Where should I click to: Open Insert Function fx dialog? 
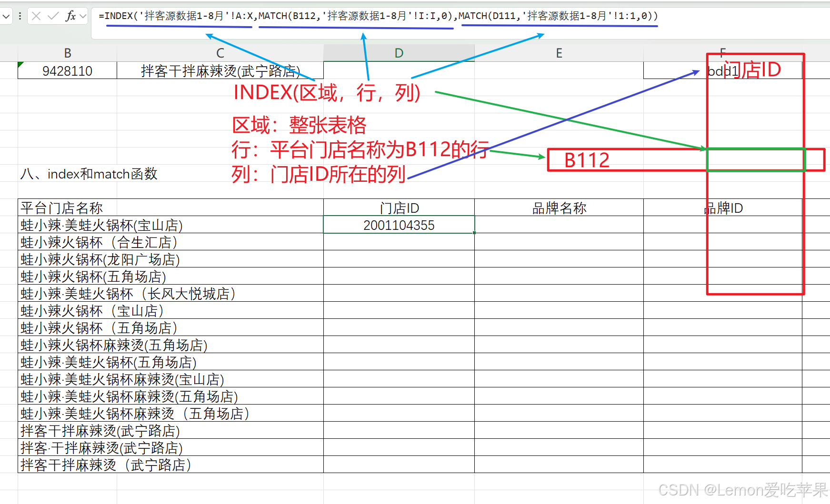coord(70,16)
